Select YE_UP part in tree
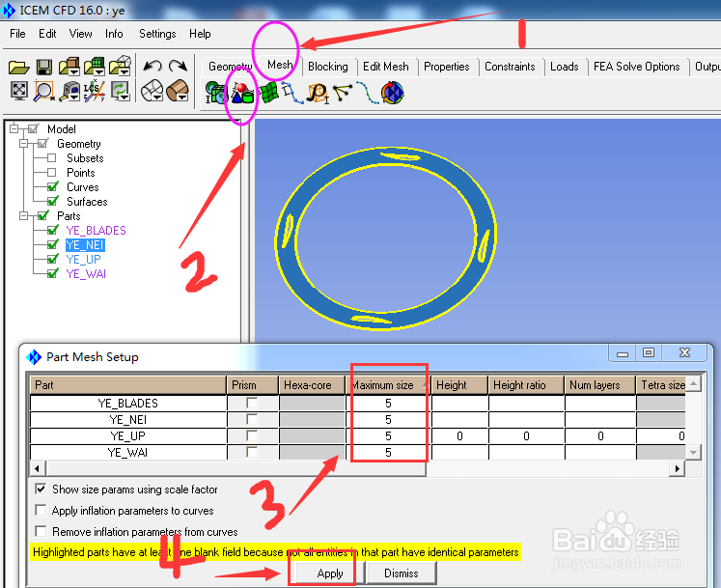 point(83,259)
